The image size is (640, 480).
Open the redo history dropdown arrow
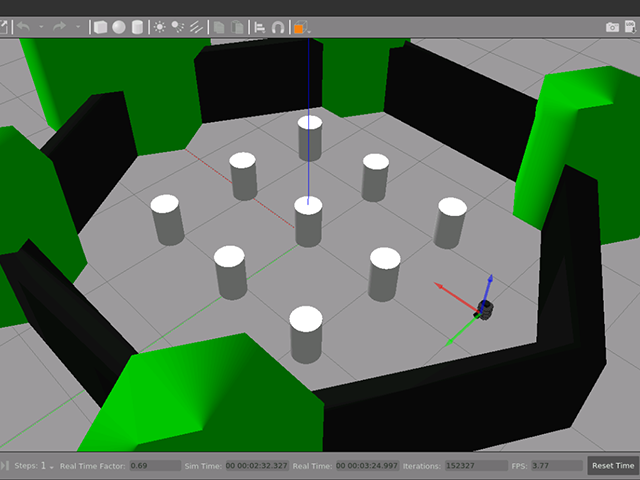(78, 27)
